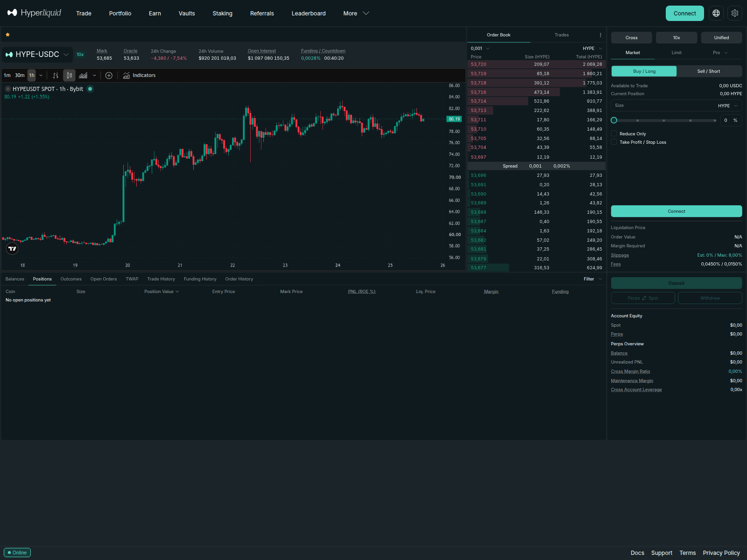This screenshot has height=560, width=747.
Task: Open the chart style chevron dropdown
Action: [x=94, y=75]
